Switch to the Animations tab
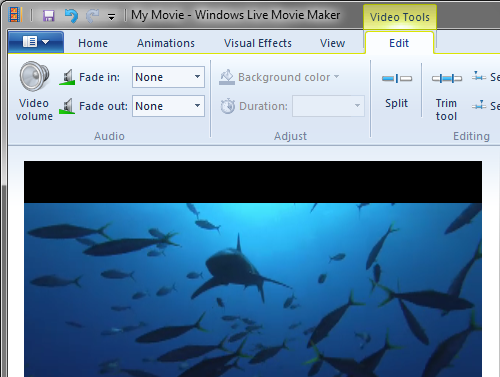 pyautogui.click(x=166, y=43)
